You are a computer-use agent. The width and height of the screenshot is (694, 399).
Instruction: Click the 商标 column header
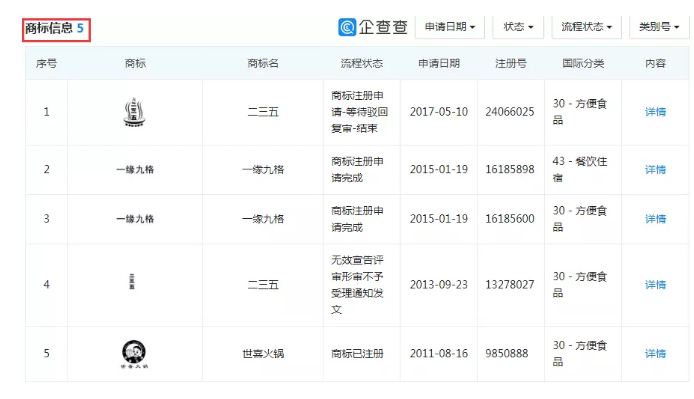click(135, 63)
